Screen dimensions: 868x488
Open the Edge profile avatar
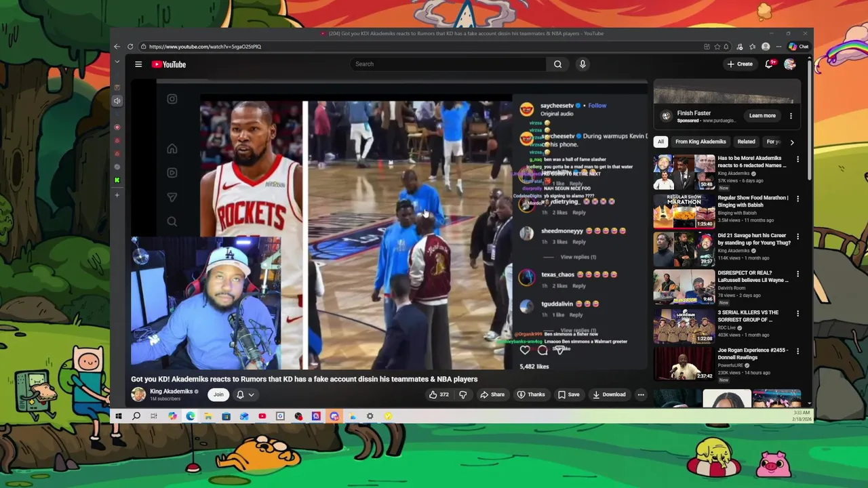pos(766,47)
